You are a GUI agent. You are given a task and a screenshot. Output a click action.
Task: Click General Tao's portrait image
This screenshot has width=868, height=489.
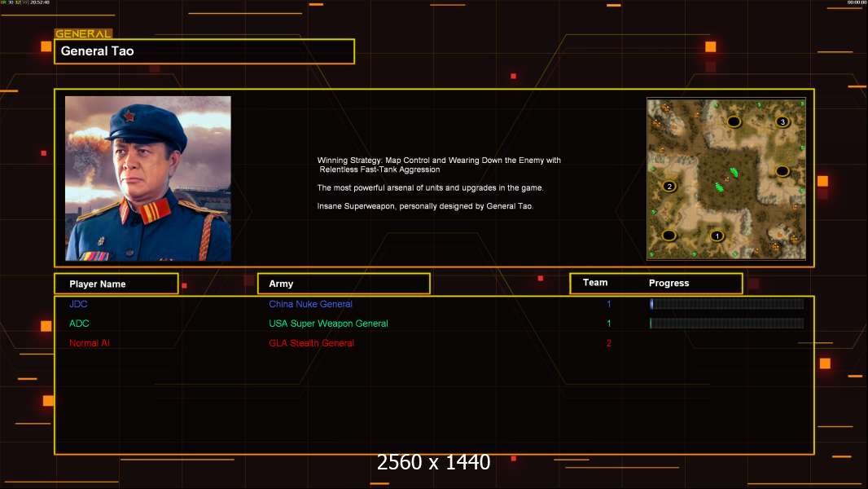(x=148, y=178)
